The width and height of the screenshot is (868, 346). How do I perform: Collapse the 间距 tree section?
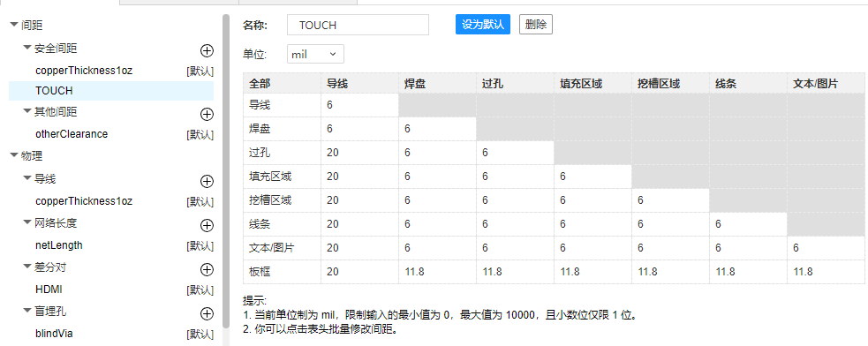[x=14, y=25]
